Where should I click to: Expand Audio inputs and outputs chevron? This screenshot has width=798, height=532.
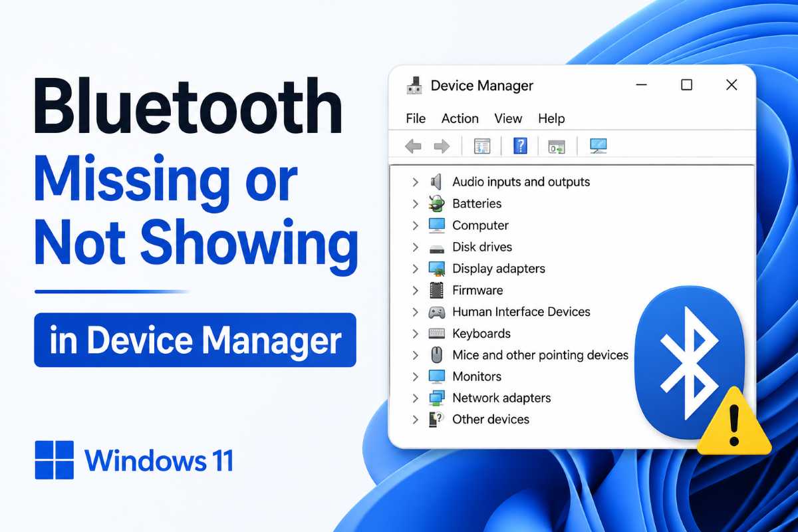coord(415,182)
